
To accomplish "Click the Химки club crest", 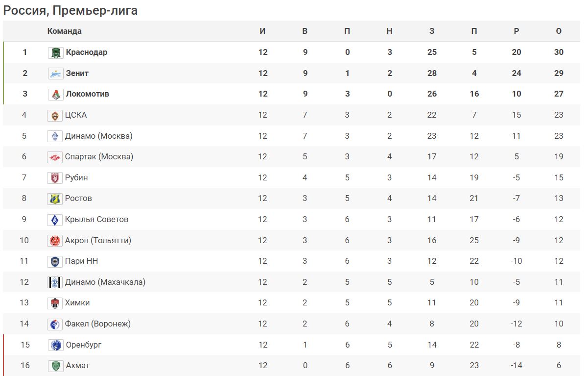I will tap(55, 303).
